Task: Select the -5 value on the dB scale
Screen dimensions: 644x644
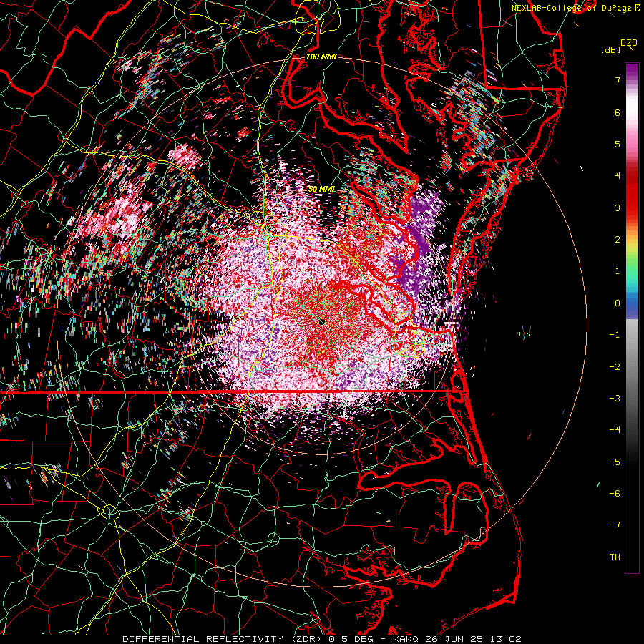Action: pyautogui.click(x=615, y=462)
